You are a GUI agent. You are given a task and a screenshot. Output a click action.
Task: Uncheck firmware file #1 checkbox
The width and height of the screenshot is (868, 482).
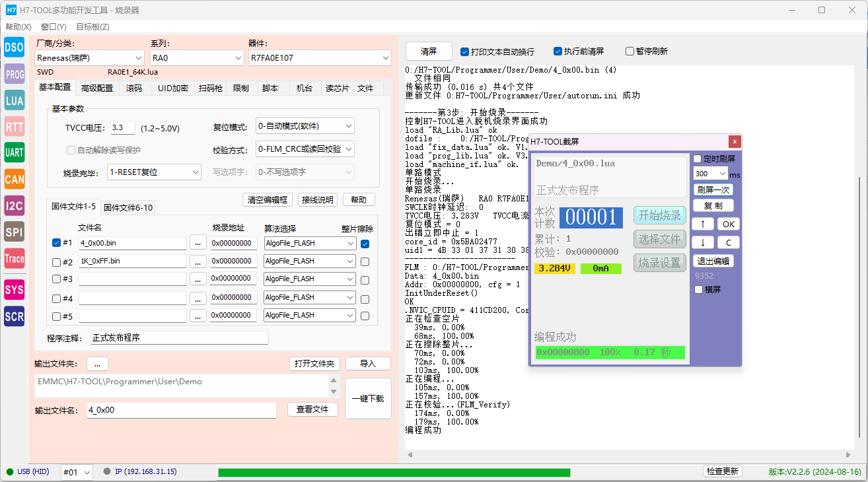[56, 243]
